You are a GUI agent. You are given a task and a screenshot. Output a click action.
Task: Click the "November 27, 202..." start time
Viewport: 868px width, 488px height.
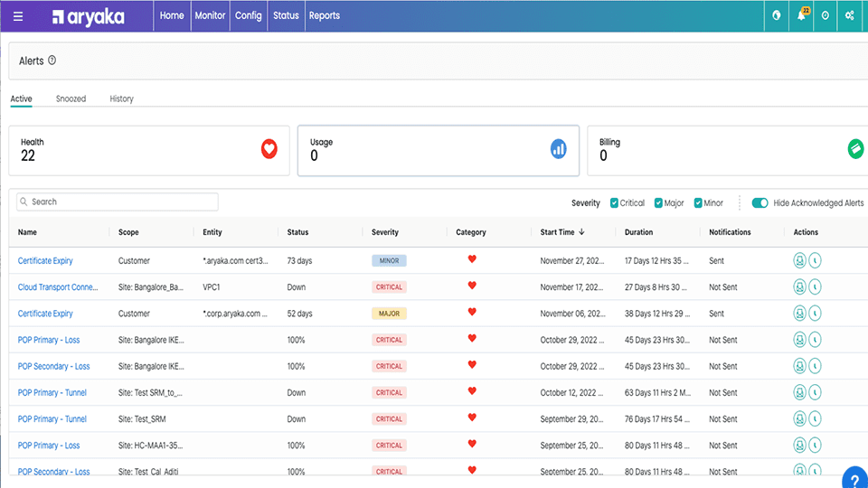[571, 260]
